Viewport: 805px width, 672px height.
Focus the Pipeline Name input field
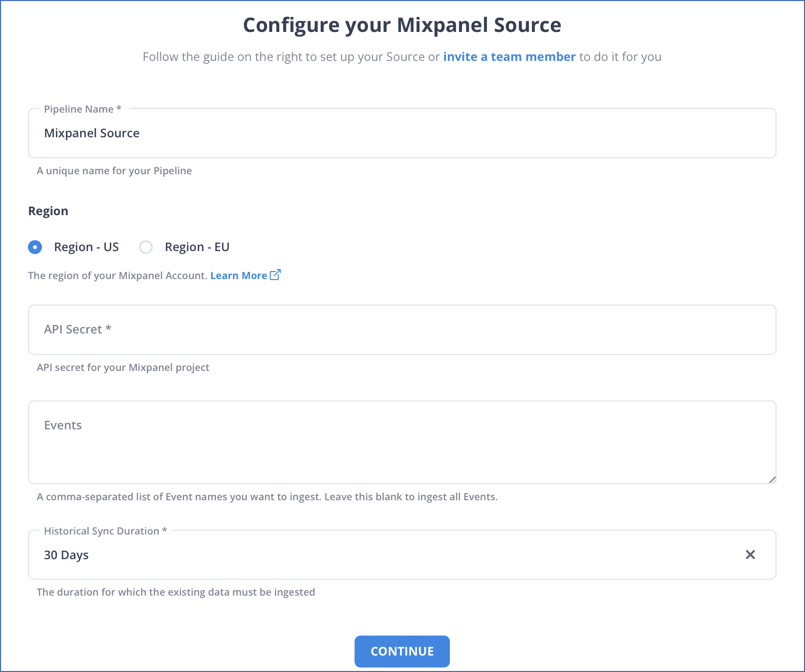350,133
